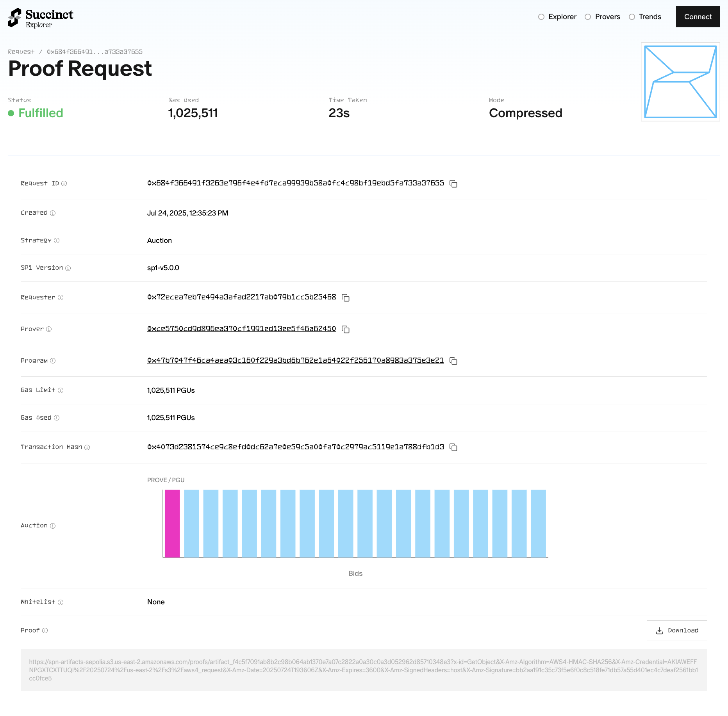The height and width of the screenshot is (716, 728).
Task: Open the Requester address link
Action: pos(242,297)
